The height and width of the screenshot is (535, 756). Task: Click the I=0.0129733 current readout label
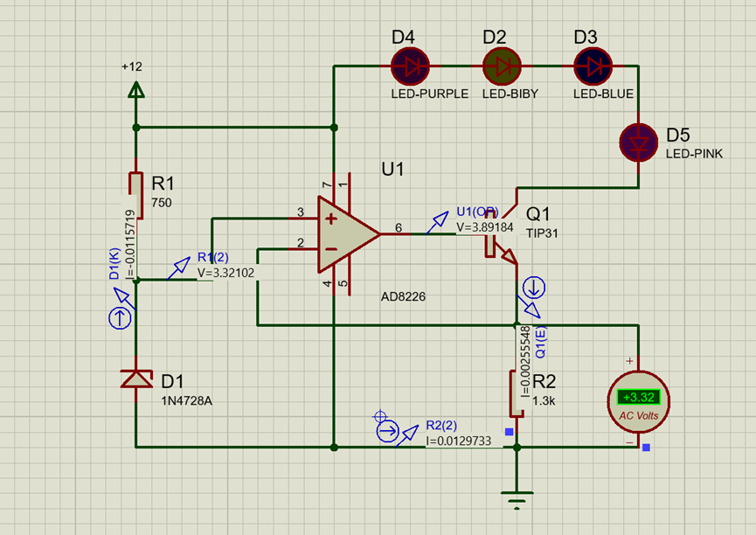[x=459, y=441]
